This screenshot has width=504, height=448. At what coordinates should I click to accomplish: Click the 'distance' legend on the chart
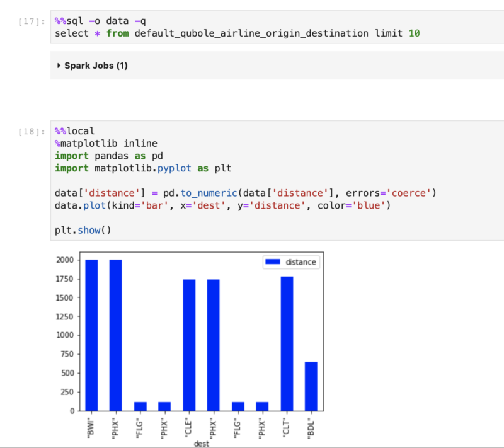coord(291,262)
